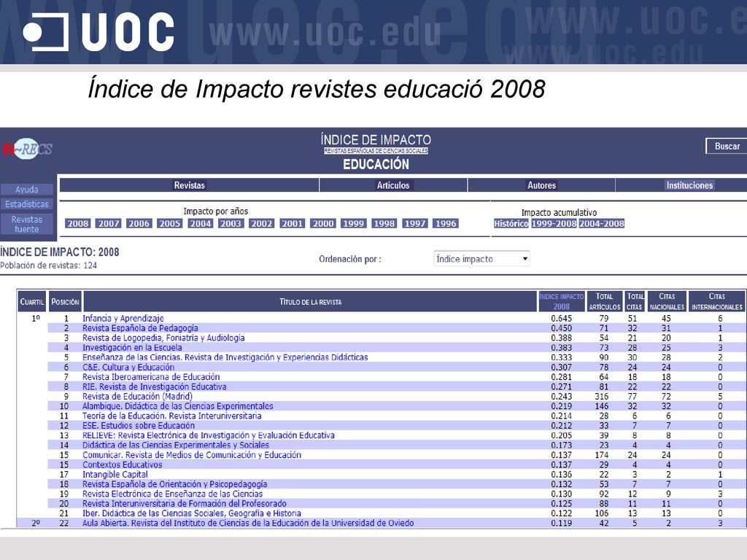This screenshot has width=747, height=560.
Task: Open Alambique journal link
Action: coord(178,406)
